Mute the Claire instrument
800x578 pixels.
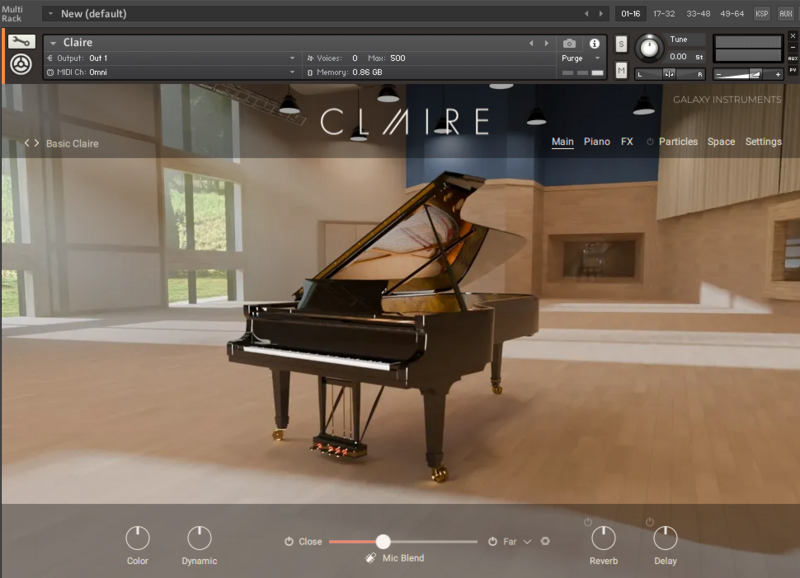[621, 70]
